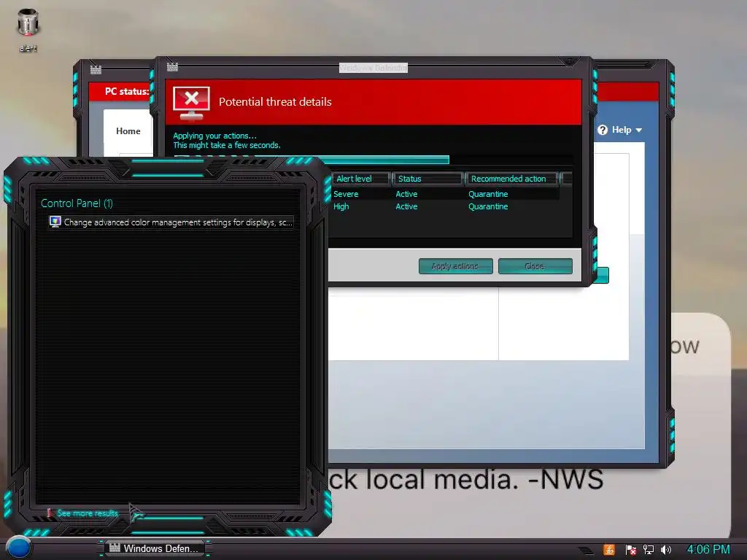Click Active status in the Severe row

pyautogui.click(x=406, y=194)
